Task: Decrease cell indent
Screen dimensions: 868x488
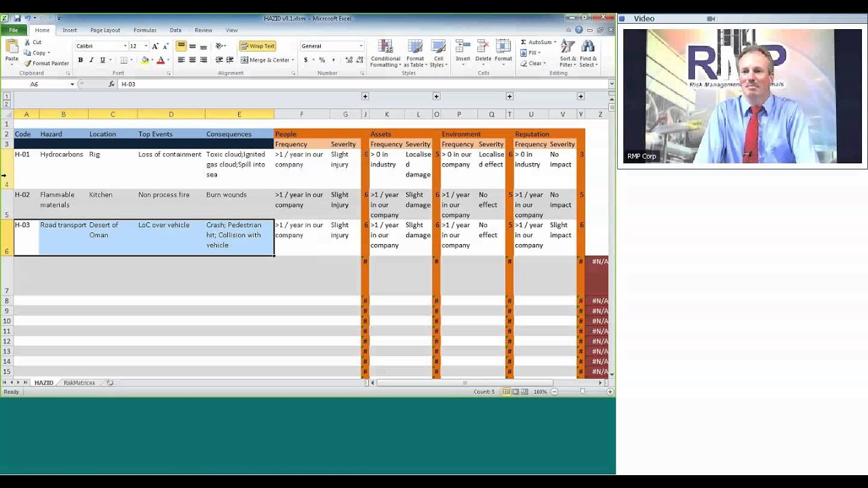Action: pos(219,60)
